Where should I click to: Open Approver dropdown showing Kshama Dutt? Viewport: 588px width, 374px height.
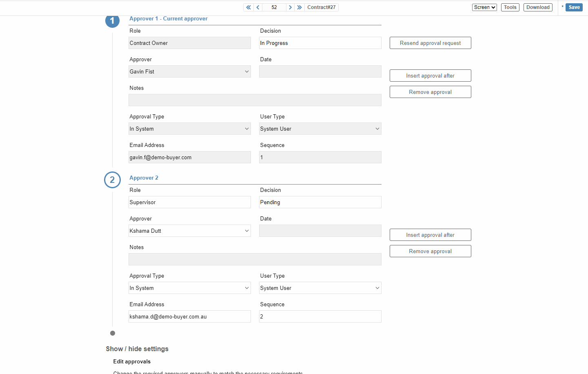point(190,231)
